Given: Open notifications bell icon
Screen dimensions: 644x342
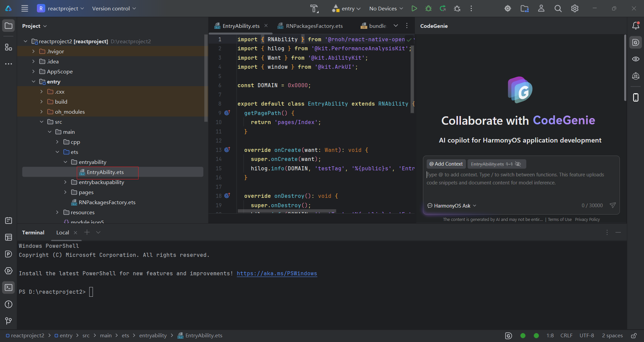Looking at the screenshot, I should tap(636, 25).
